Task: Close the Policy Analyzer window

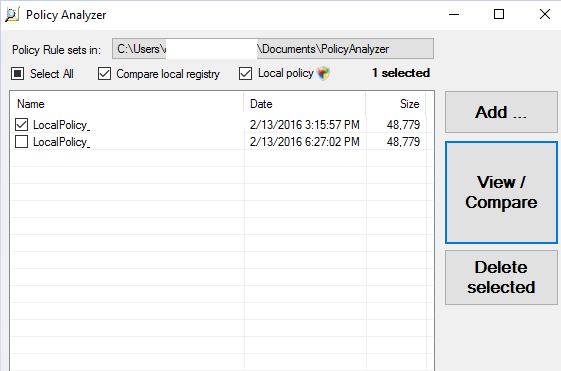Action: (x=545, y=14)
